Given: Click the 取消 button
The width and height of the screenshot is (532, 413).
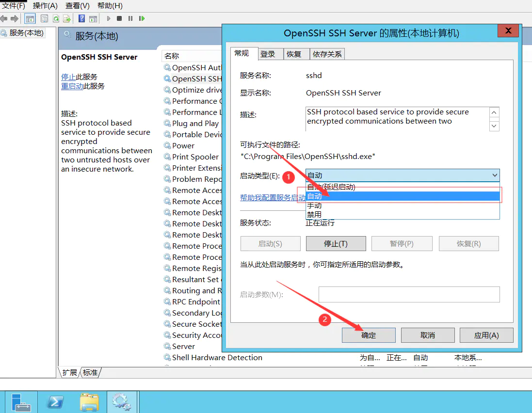Looking at the screenshot, I should click(x=428, y=335).
